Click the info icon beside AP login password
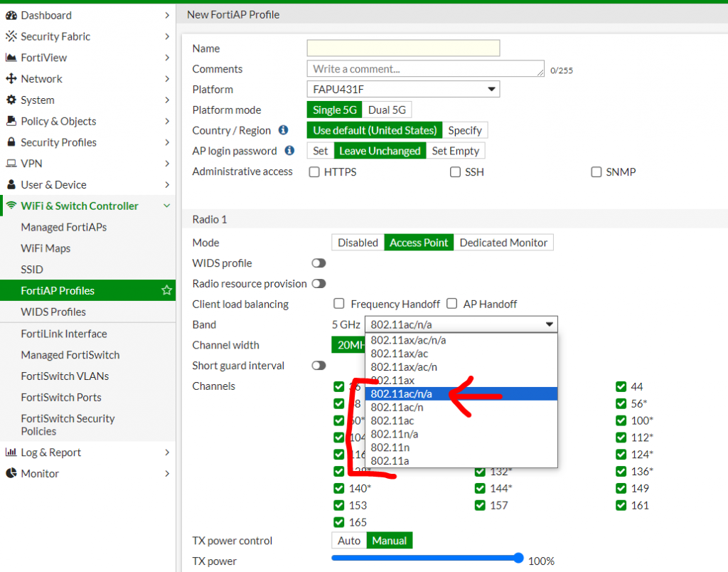 pos(289,151)
